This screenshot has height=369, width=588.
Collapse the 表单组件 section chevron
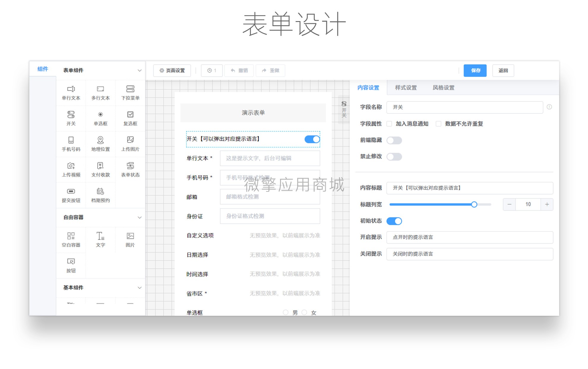point(140,70)
